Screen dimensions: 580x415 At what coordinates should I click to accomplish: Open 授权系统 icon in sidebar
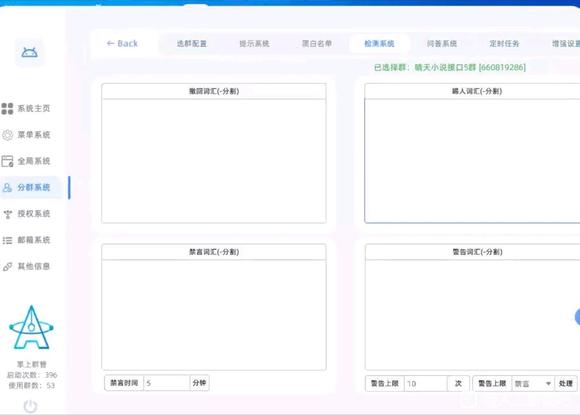(x=7, y=214)
